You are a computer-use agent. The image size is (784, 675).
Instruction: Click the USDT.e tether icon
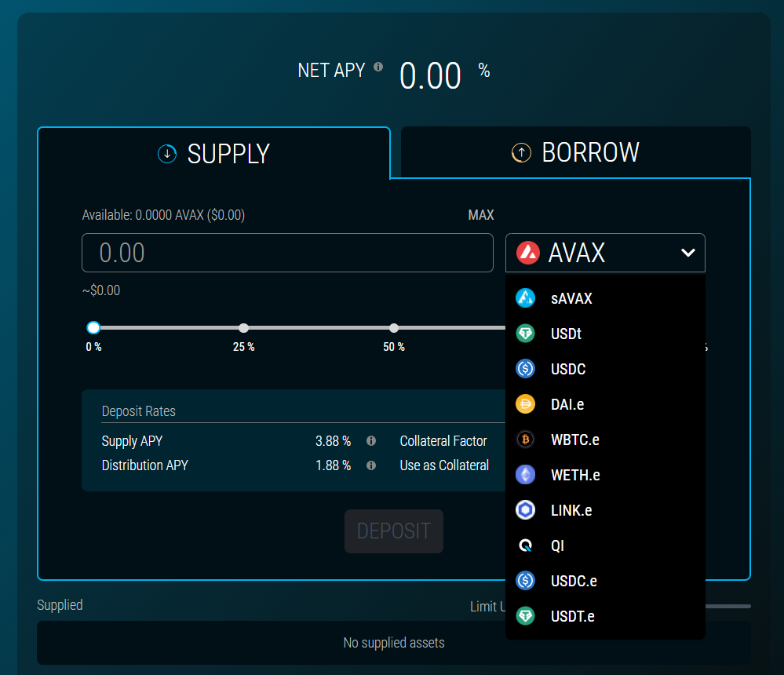tap(526, 616)
